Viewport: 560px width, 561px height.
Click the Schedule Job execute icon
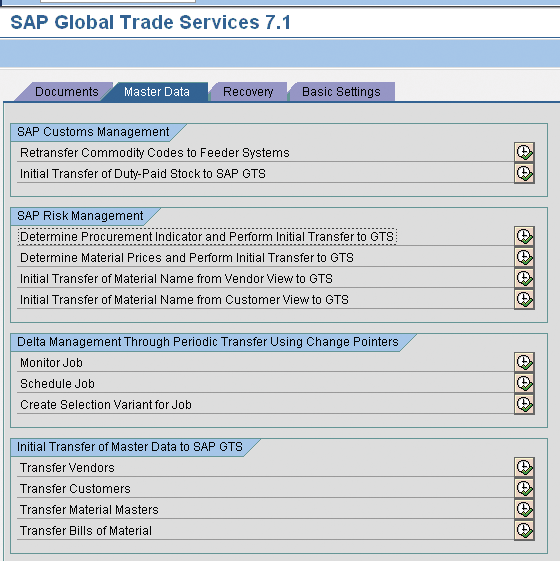(524, 383)
